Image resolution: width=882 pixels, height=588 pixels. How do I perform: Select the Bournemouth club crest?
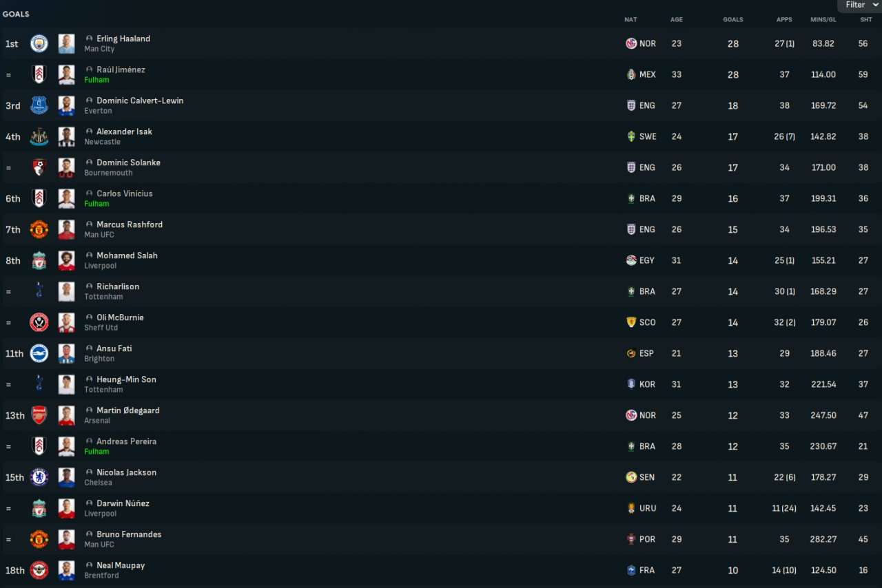(x=39, y=167)
